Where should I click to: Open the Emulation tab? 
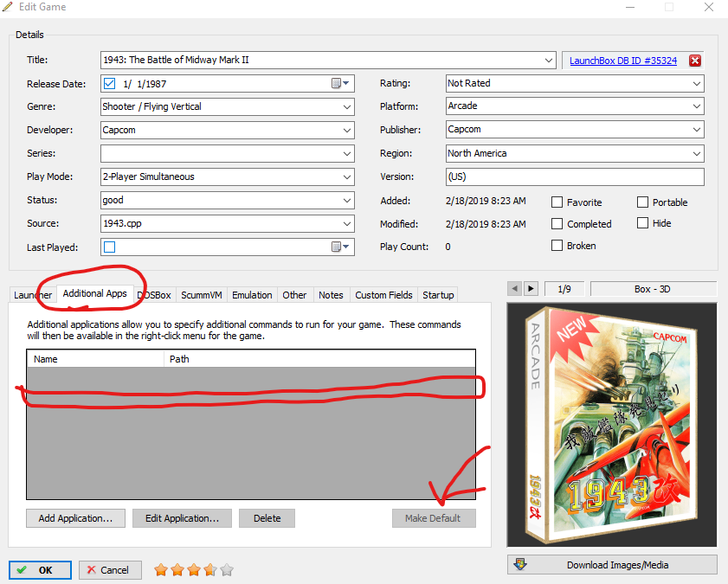point(252,295)
